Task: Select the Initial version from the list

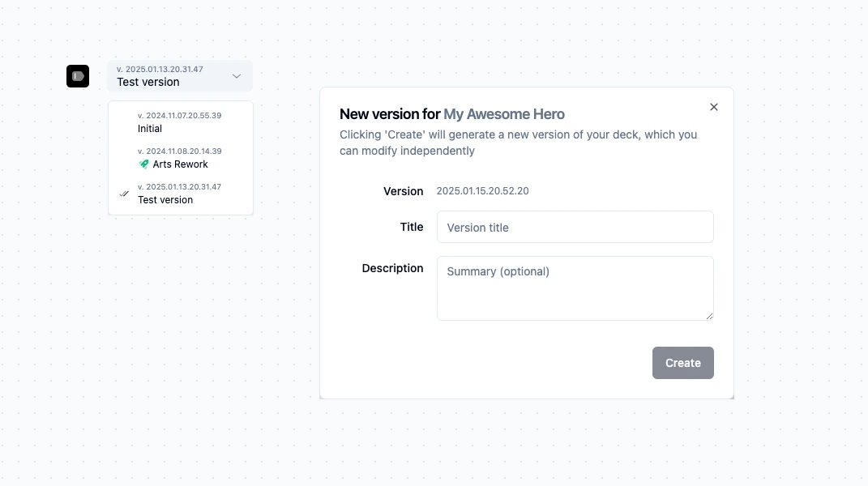Action: point(150,129)
